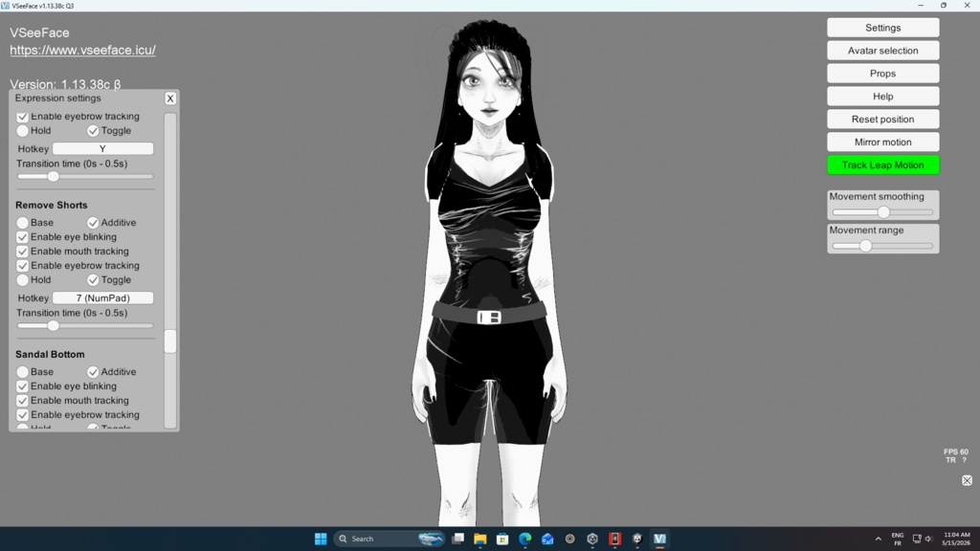Image resolution: width=980 pixels, height=551 pixels.
Task: Select Additive for Sandal Bottom
Action: click(93, 372)
